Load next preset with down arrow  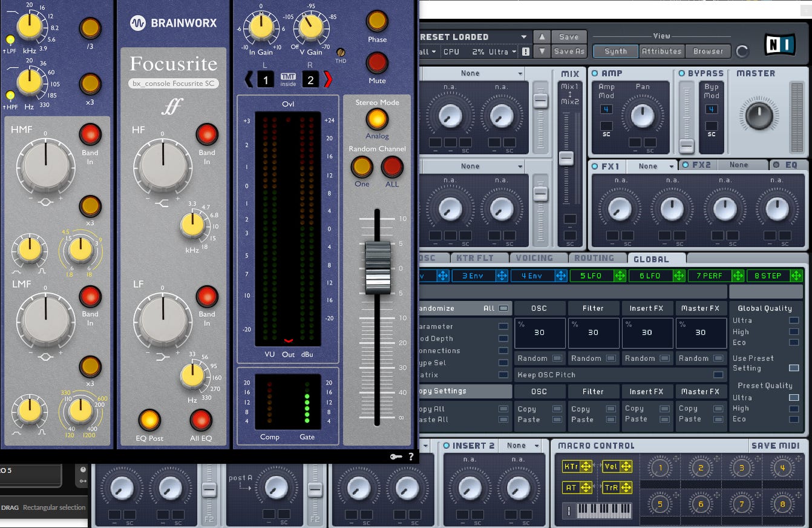(x=542, y=51)
